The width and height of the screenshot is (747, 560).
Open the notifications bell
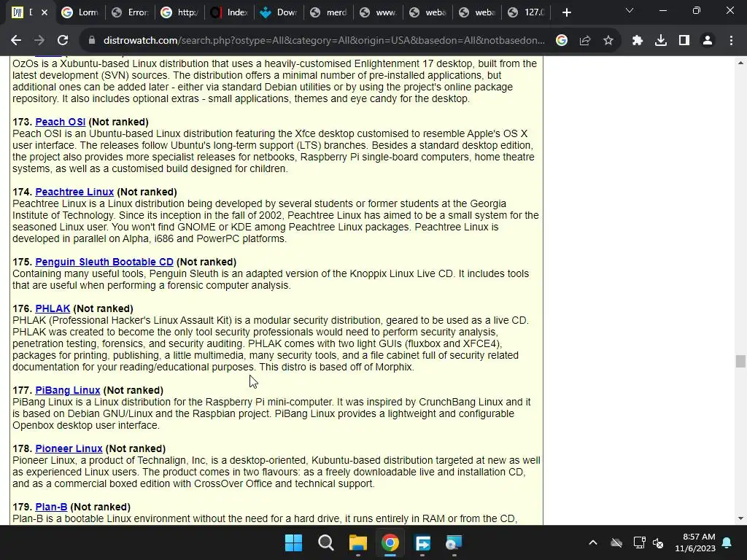point(727,542)
